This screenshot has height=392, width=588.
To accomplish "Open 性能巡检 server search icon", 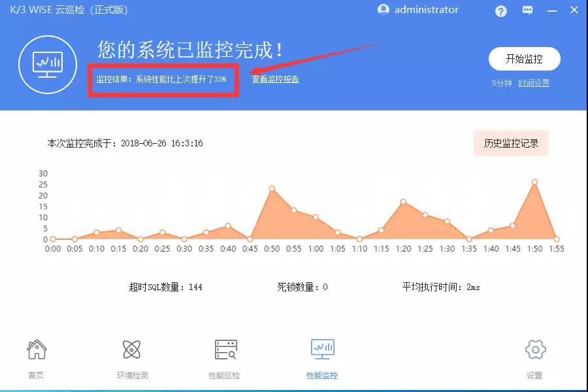I will pyautogui.click(x=225, y=350).
